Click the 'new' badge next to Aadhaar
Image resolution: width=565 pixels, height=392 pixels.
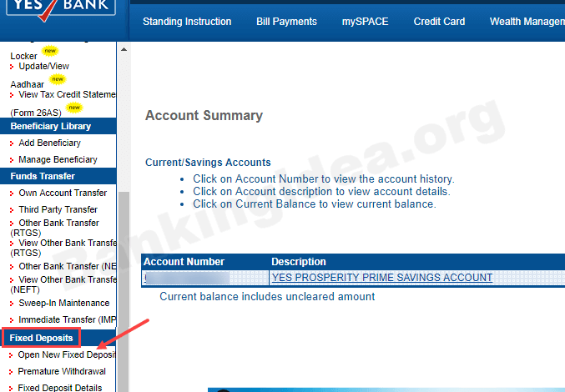tap(58, 79)
